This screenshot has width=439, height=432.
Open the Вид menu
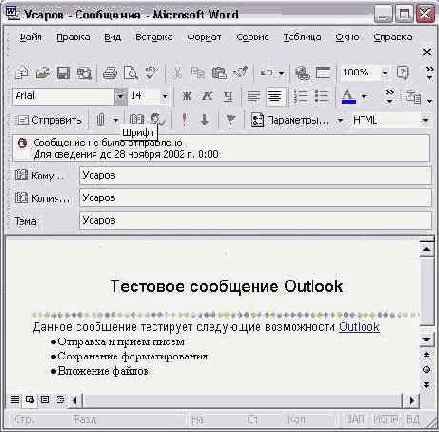point(112,37)
